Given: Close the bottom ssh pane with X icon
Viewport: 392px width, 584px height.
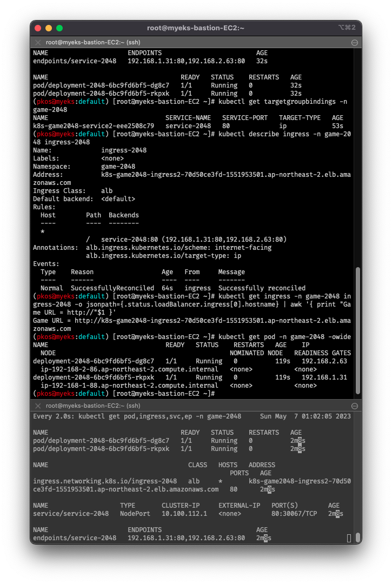Looking at the screenshot, I should (38, 406).
